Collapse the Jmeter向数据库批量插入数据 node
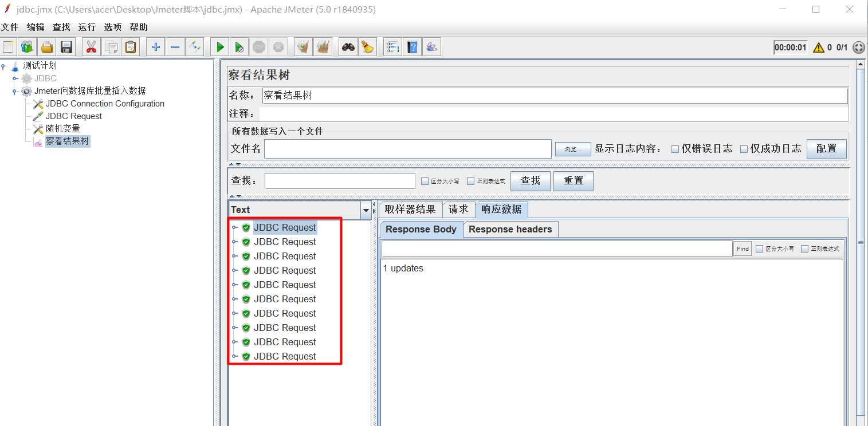The height and width of the screenshot is (426, 868). 15,91
